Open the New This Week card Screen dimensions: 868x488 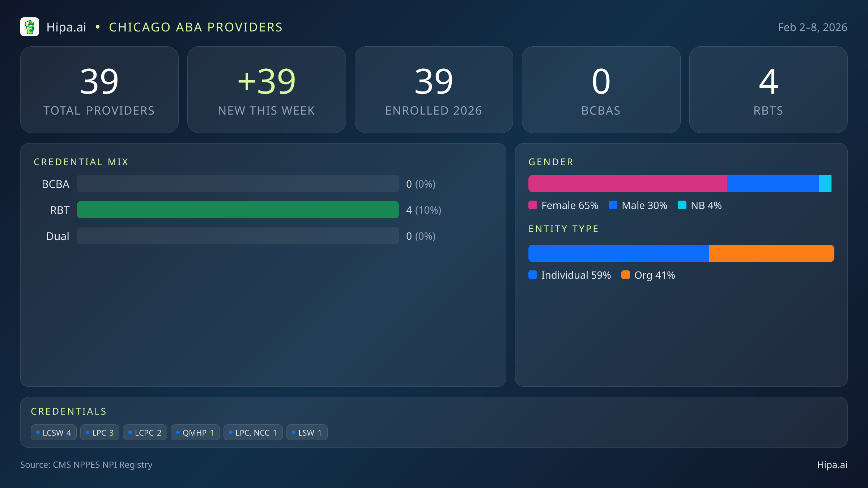pos(267,90)
